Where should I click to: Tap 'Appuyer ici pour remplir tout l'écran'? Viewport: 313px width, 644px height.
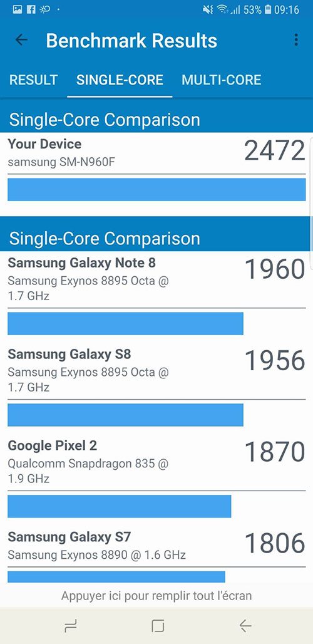tap(156, 595)
